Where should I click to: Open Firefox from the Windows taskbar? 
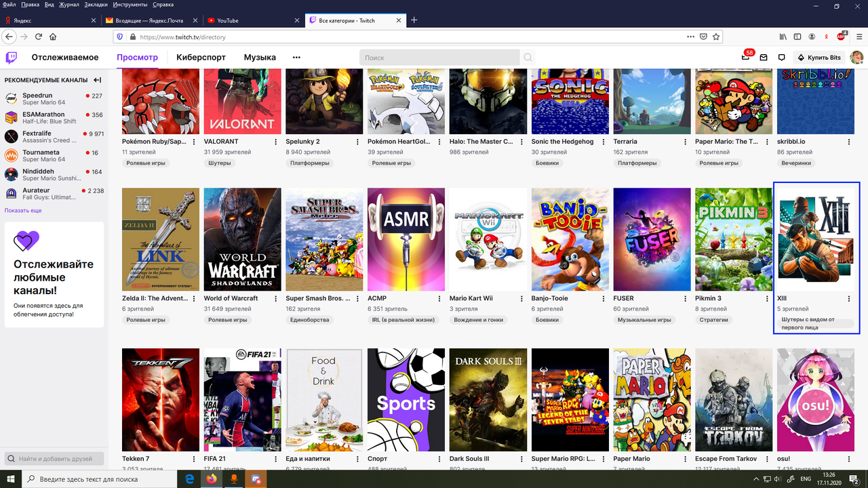pos(211,479)
